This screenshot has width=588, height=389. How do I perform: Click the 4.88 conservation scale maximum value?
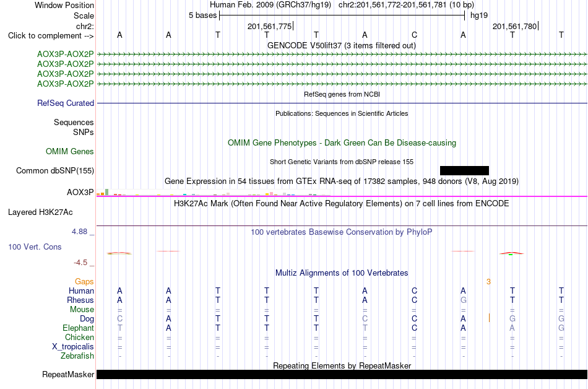pos(79,232)
